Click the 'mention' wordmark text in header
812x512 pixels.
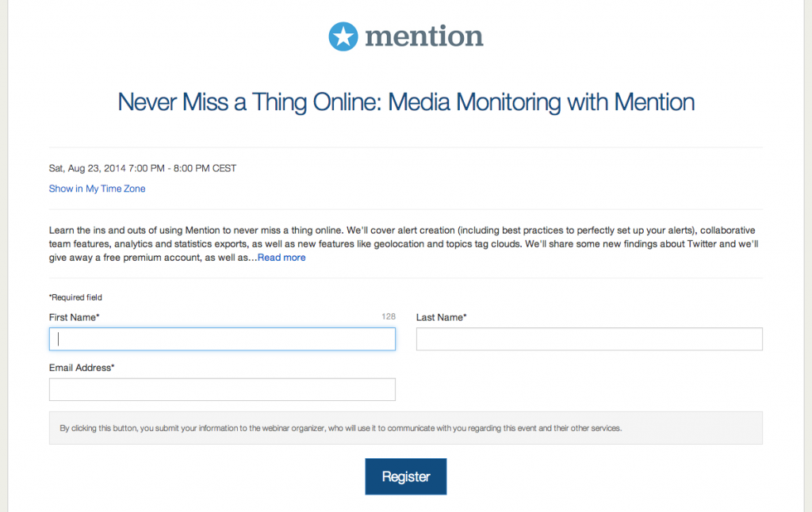click(423, 36)
